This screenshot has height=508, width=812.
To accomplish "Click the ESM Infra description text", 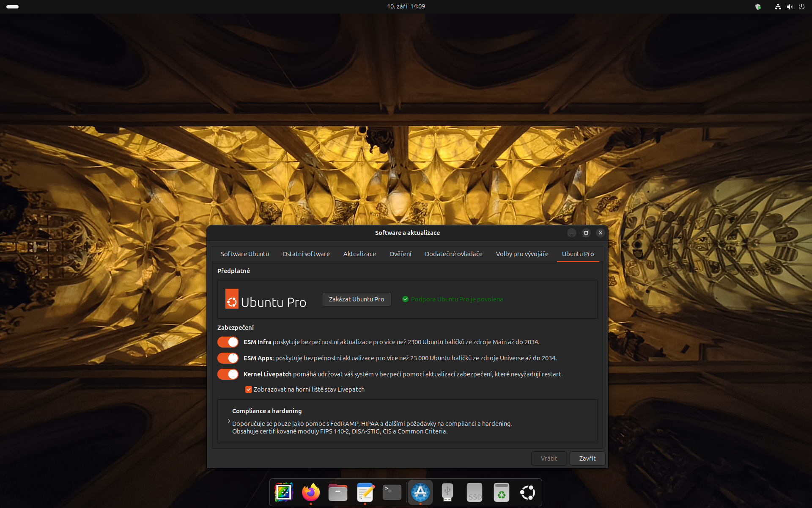I will [x=391, y=342].
